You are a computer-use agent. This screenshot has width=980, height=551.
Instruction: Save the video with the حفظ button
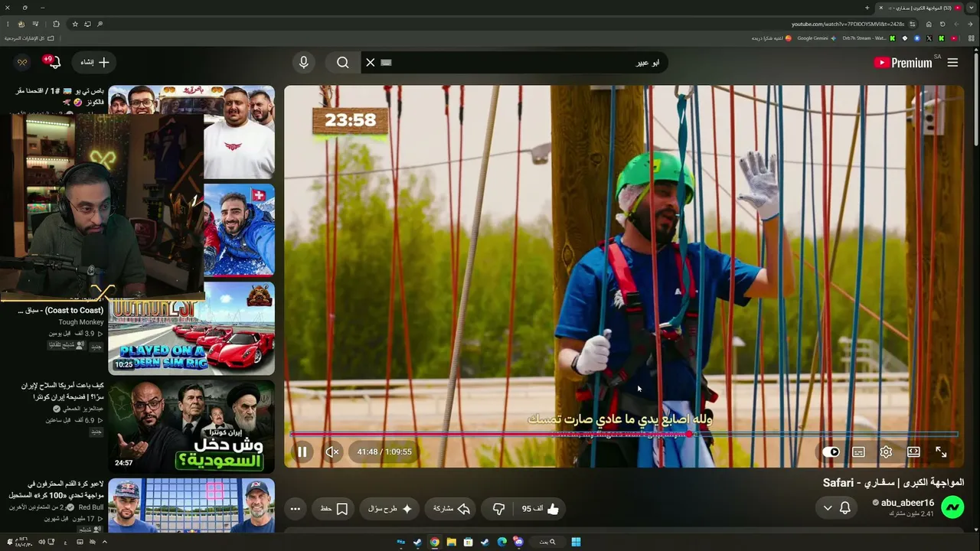[x=334, y=509]
